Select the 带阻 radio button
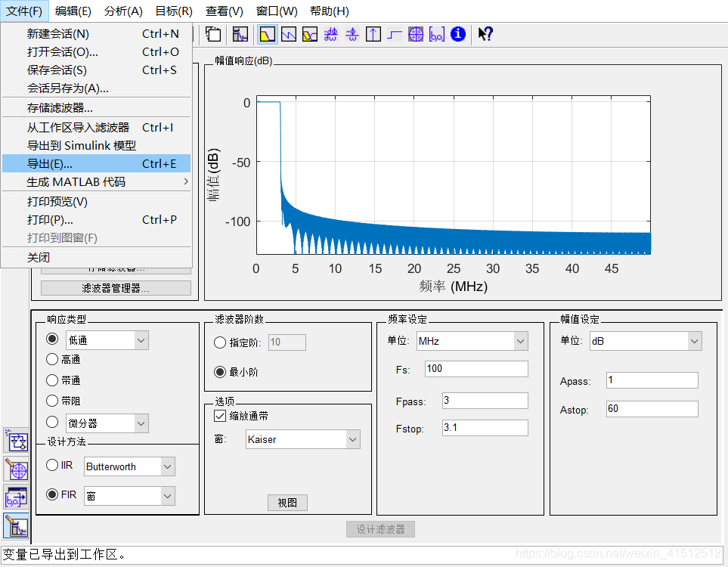 click(x=52, y=400)
